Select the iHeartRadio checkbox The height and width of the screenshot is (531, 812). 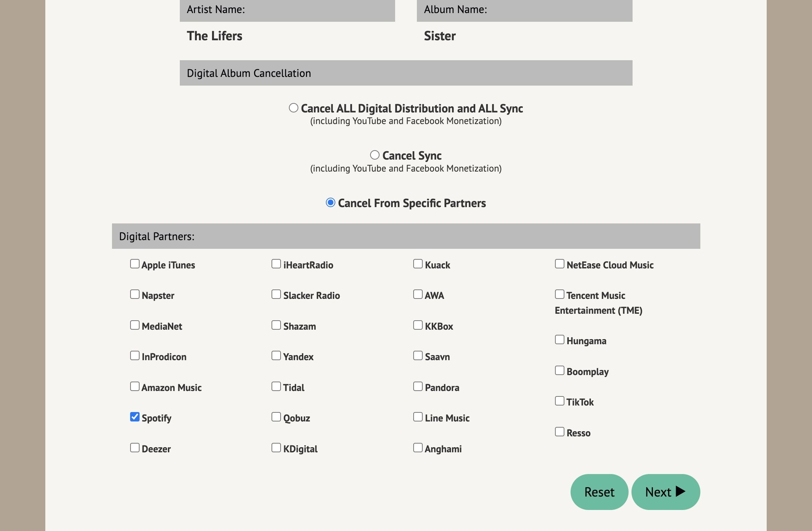pos(276,264)
